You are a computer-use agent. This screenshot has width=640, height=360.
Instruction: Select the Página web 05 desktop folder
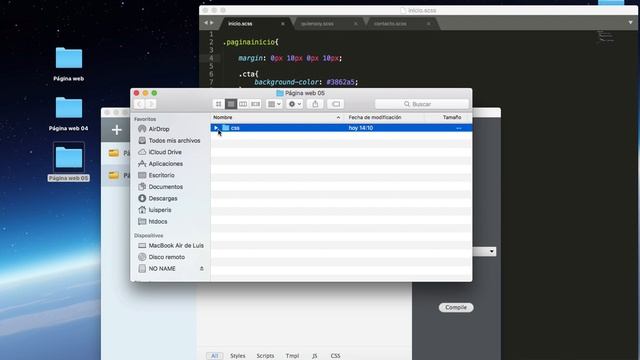pyautogui.click(x=69, y=162)
